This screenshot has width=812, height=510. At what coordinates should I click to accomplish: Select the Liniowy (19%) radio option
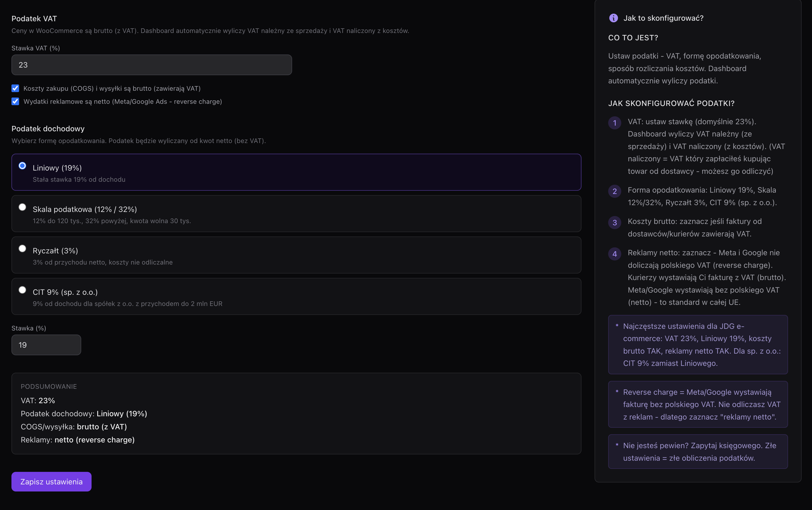pyautogui.click(x=22, y=166)
